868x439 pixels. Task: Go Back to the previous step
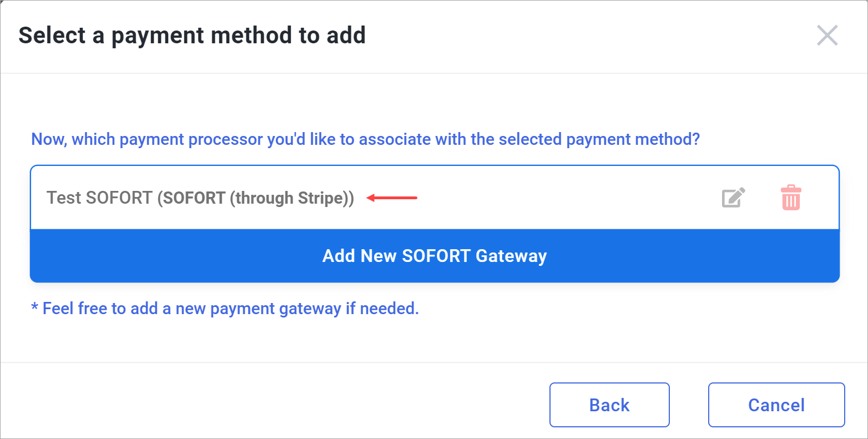coord(609,405)
